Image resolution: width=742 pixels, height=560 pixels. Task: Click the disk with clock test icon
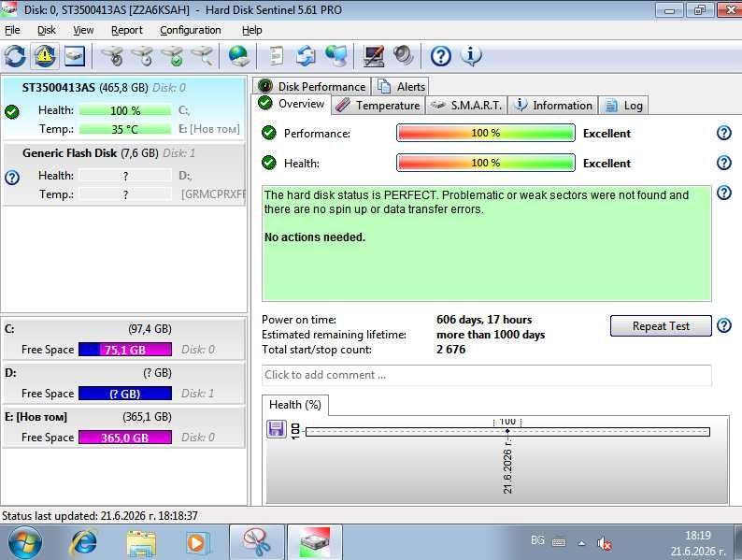click(143, 56)
